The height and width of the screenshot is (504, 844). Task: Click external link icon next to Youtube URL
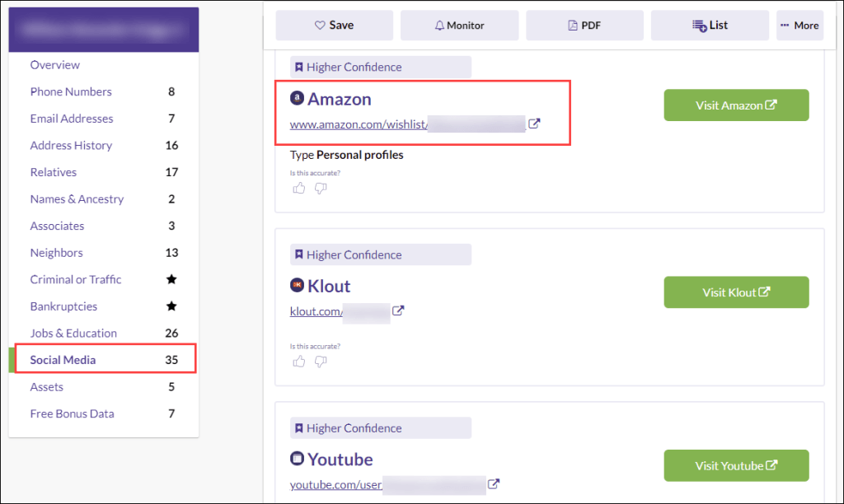tap(494, 484)
